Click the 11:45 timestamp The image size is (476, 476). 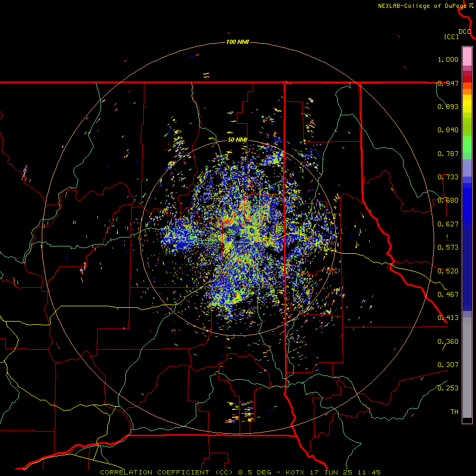tap(369, 472)
